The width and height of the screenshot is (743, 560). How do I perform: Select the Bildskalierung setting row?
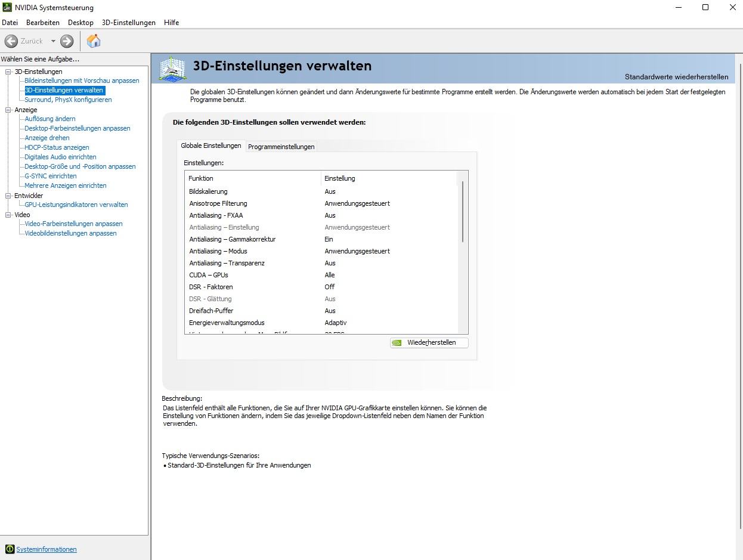tap(321, 191)
